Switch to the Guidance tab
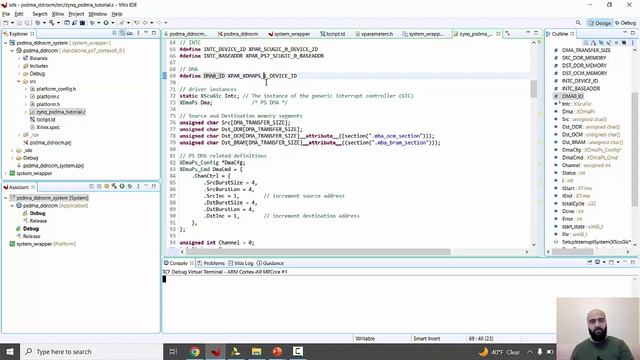The width and height of the screenshot is (640, 360). click(270, 263)
